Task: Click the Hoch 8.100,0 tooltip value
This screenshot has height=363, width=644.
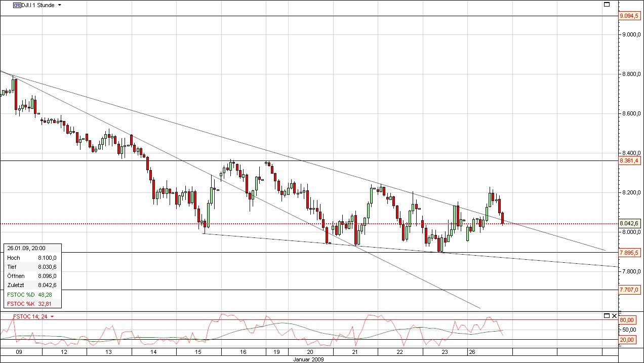Action: coord(46,258)
